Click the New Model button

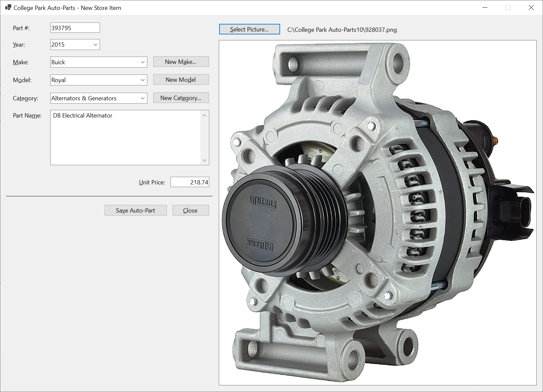(x=181, y=80)
